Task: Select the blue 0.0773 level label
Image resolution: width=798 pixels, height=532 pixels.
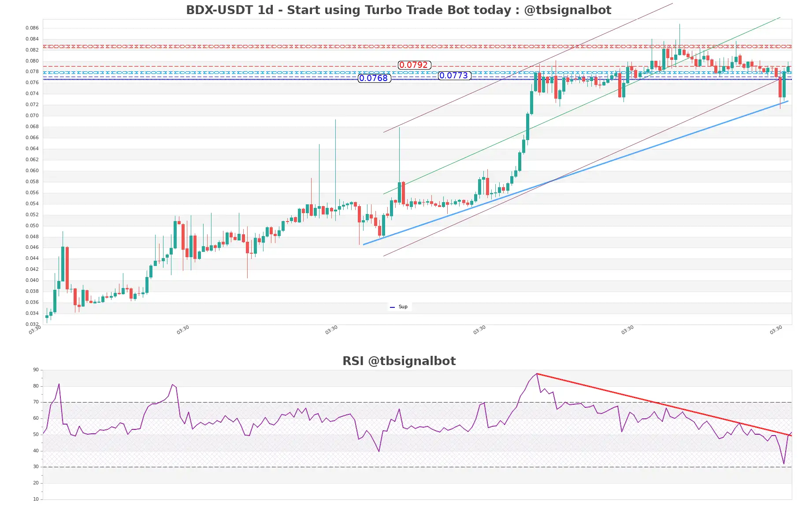Action: (454, 76)
